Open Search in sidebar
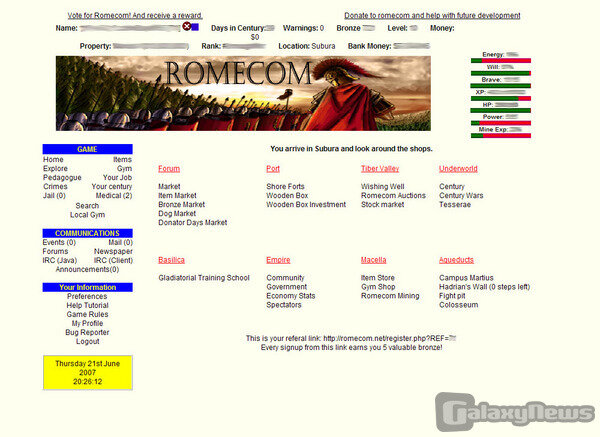The image size is (600, 437). (87, 206)
